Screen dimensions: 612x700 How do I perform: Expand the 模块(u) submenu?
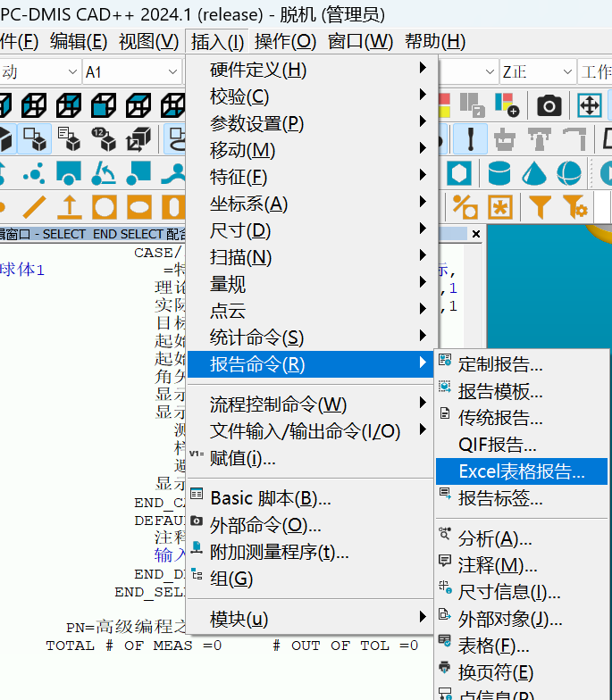pos(310,619)
